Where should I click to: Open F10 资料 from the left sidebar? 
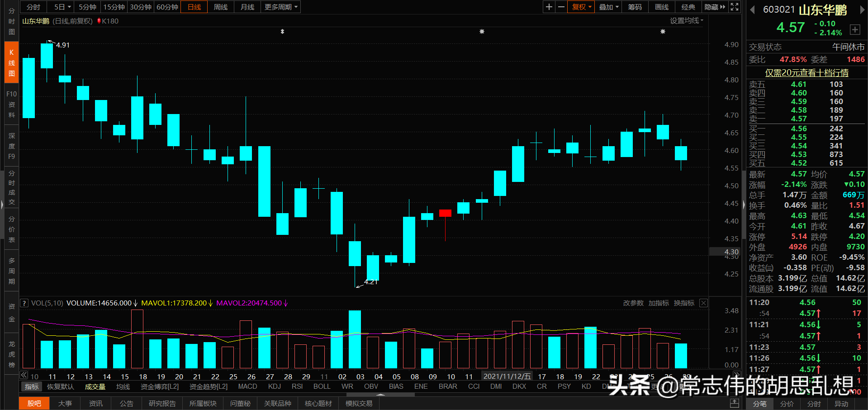point(11,104)
